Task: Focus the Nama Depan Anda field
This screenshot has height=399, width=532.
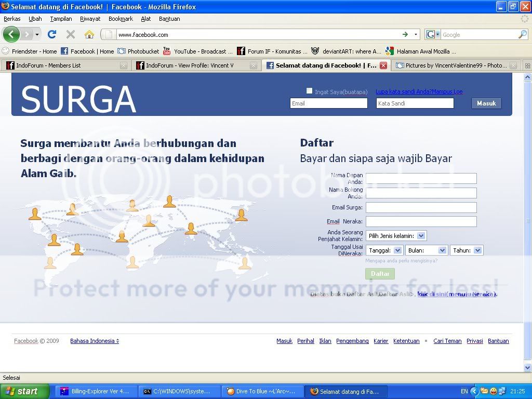Action: (x=421, y=179)
